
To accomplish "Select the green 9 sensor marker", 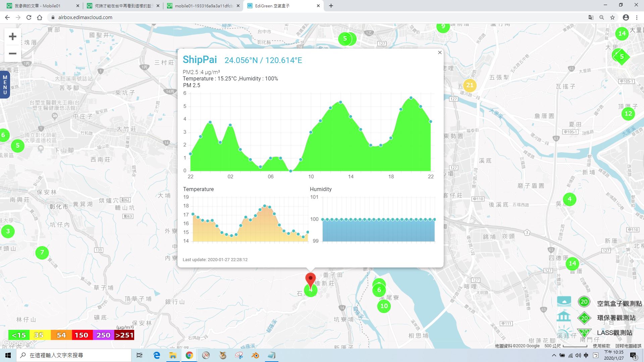I will tap(443, 27).
